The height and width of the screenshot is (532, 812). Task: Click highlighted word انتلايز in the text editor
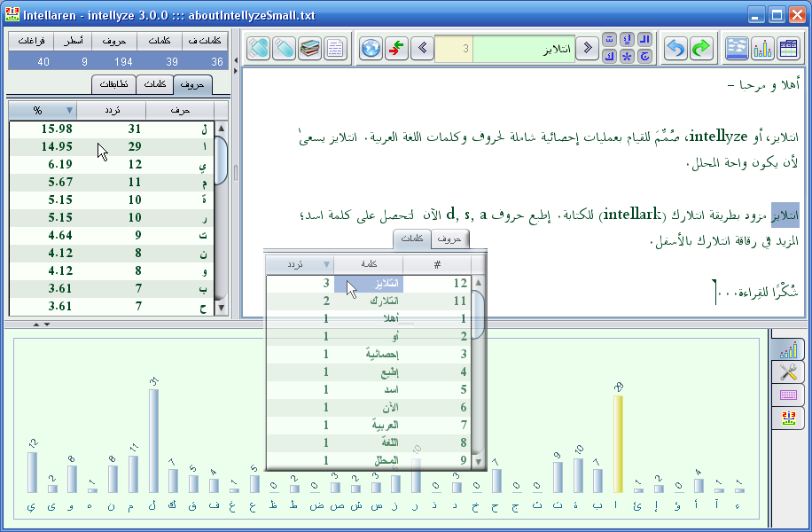[x=785, y=215]
